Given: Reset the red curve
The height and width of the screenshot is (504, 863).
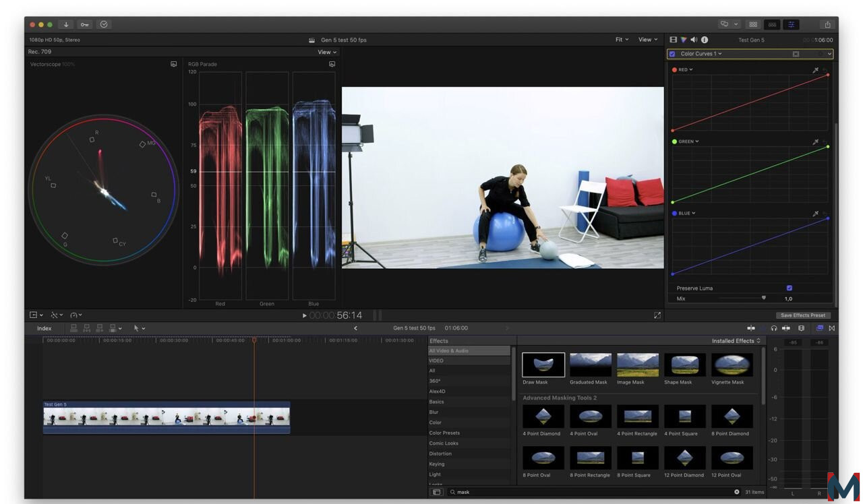Looking at the screenshot, I should 826,69.
